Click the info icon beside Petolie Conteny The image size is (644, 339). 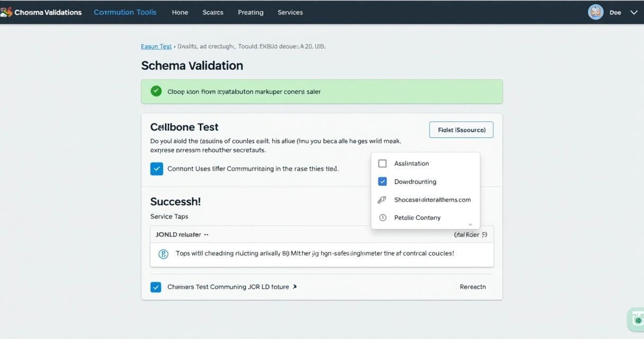coord(382,218)
